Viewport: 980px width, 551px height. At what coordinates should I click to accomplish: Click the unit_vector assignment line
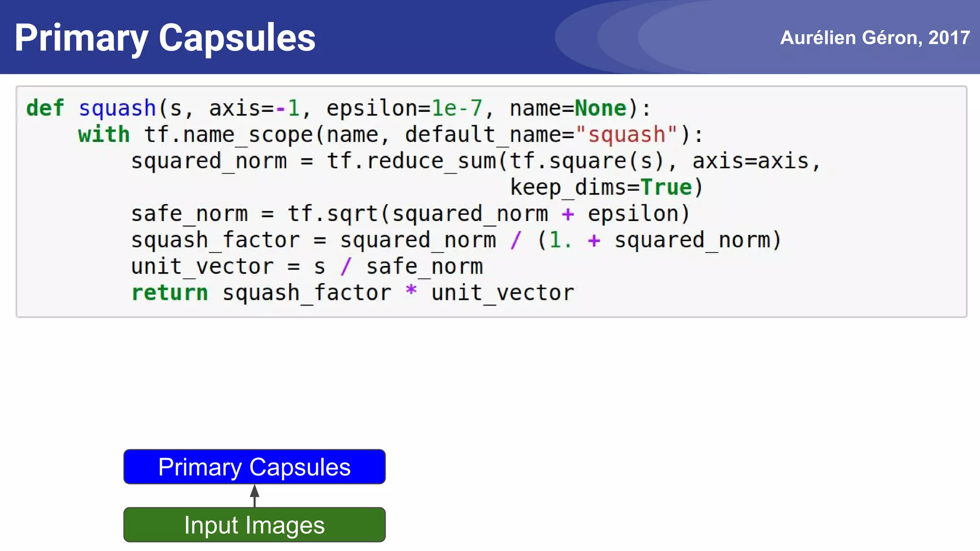coord(307,266)
